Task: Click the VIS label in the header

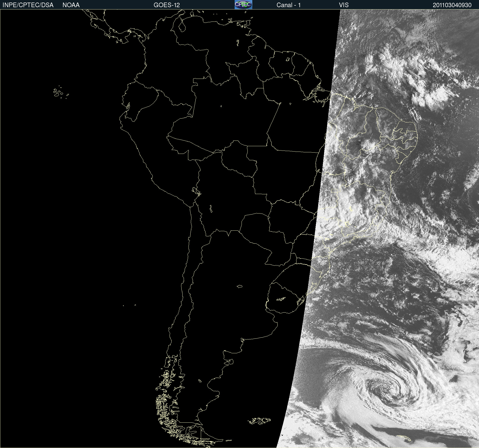Action: (344, 5)
